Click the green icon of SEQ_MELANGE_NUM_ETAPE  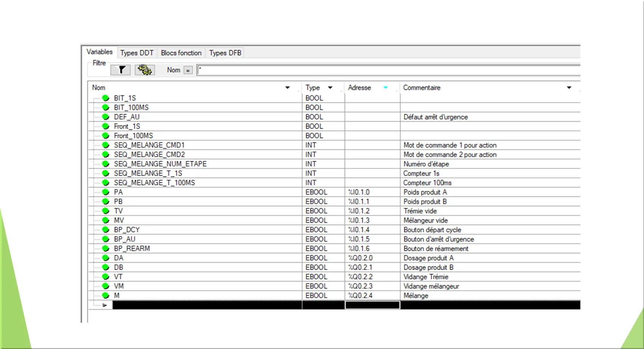coord(106,164)
